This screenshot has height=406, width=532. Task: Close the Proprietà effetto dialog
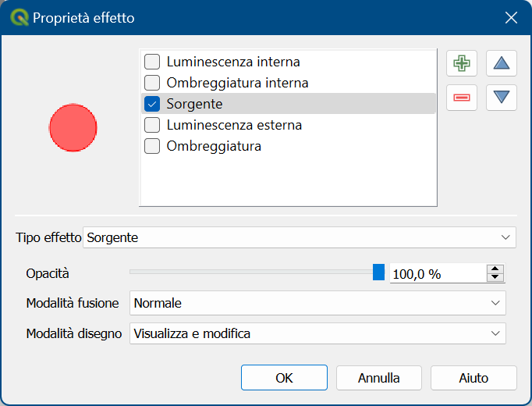(x=511, y=18)
